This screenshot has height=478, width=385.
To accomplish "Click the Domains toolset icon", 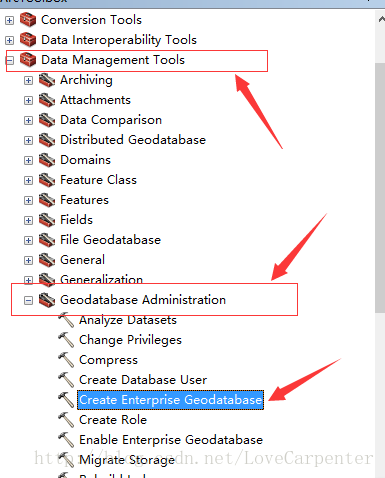I will point(47,160).
